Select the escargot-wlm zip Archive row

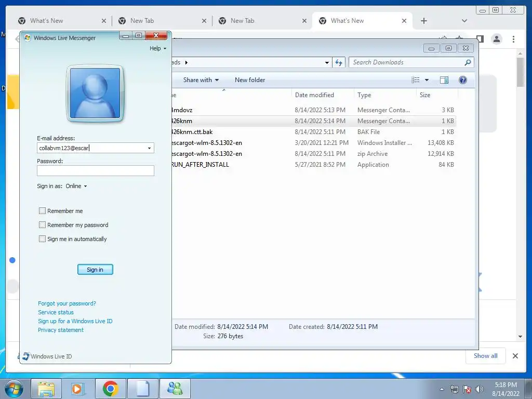[x=313, y=154]
